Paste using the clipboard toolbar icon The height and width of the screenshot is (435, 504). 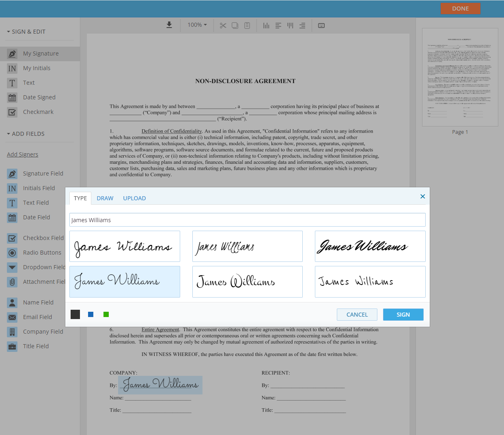pyautogui.click(x=247, y=25)
